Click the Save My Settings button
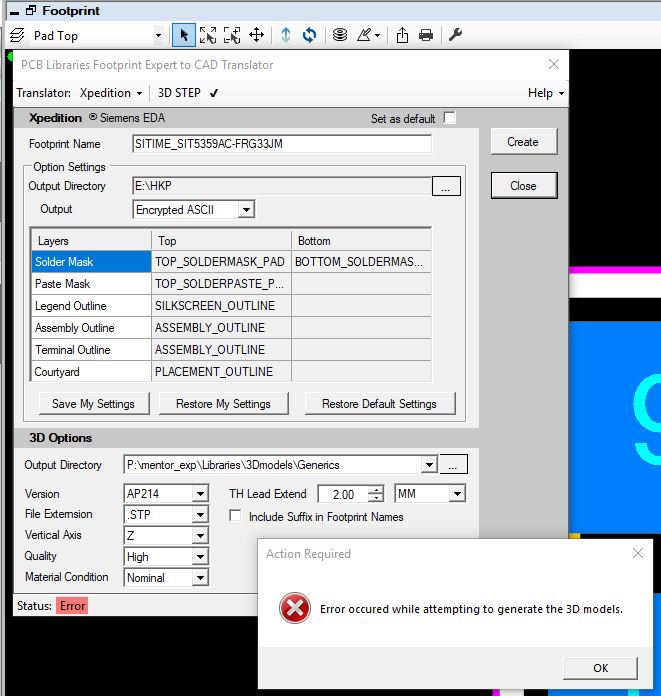661x696 pixels. 94,403
